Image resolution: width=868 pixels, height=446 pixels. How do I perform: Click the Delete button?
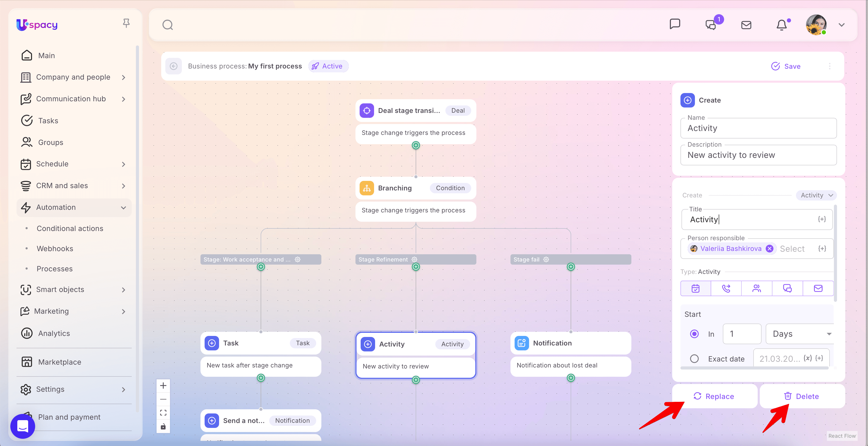(802, 396)
